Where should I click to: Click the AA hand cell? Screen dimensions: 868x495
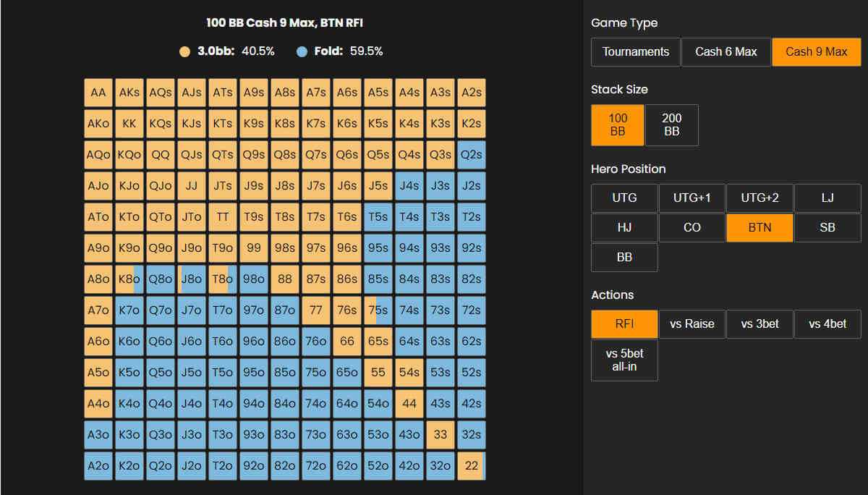[98, 93]
